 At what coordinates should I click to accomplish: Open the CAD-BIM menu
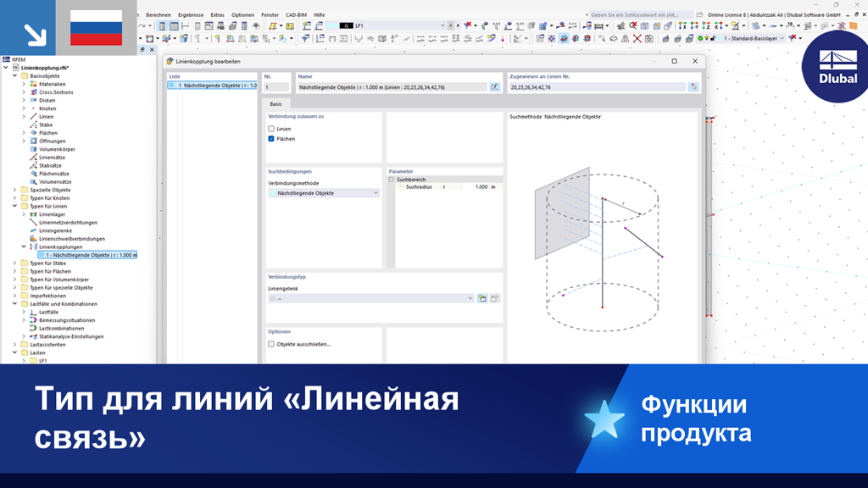click(296, 15)
